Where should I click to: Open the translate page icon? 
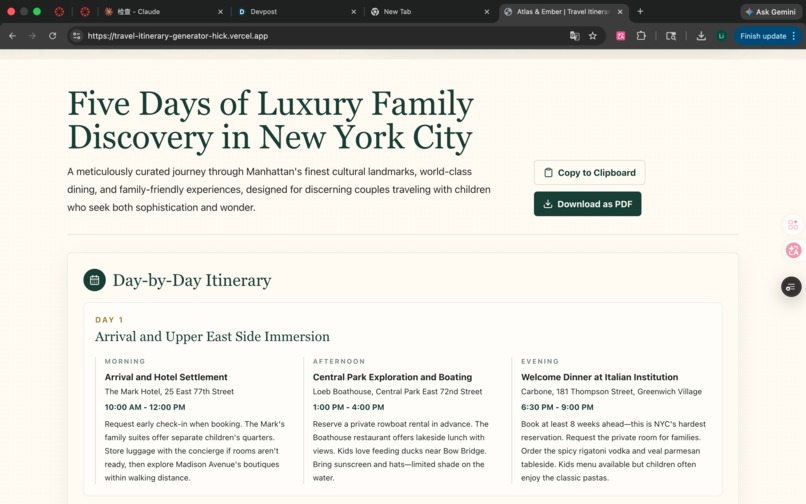click(575, 36)
